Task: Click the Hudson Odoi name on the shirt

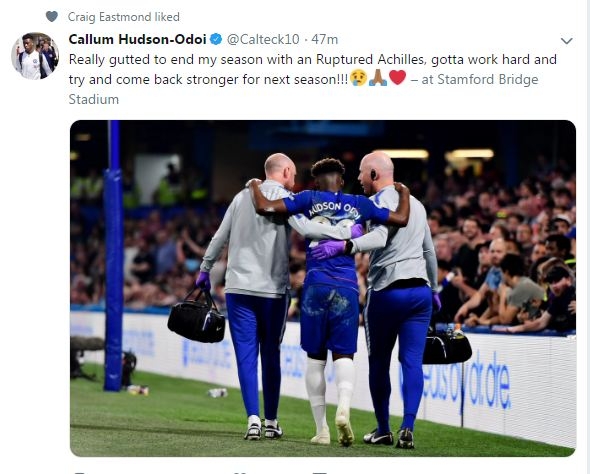Action: click(x=335, y=210)
